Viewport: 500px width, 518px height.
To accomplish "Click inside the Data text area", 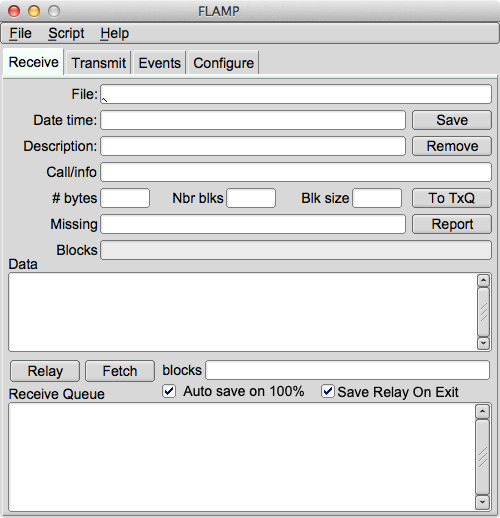I will click(x=243, y=312).
